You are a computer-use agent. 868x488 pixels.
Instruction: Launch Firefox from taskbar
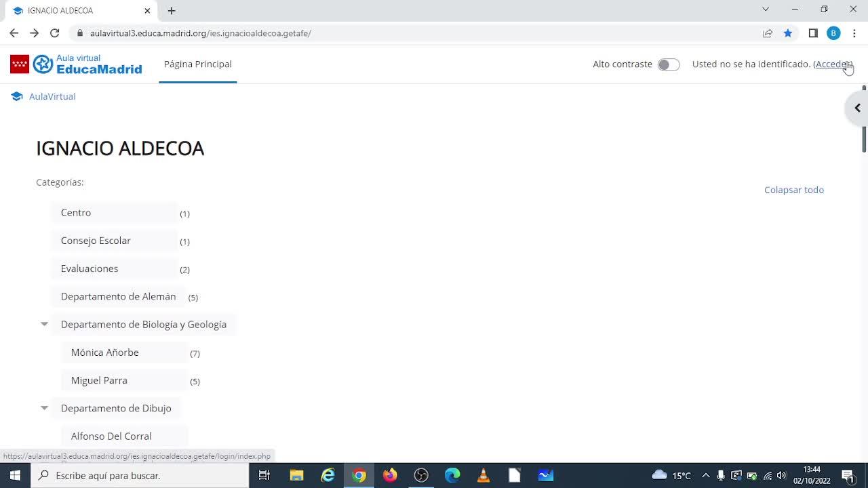(390, 475)
